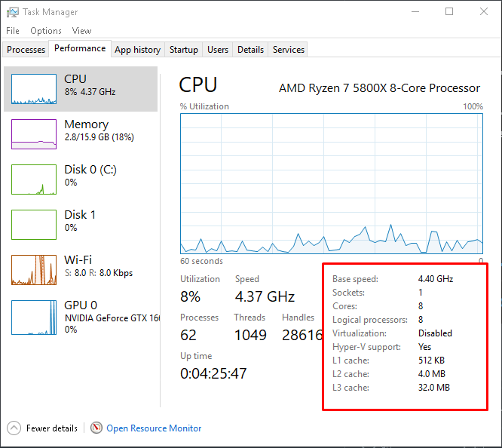Image resolution: width=502 pixels, height=448 pixels.
Task: Close the Task Manager window
Action: pyautogui.click(x=484, y=11)
